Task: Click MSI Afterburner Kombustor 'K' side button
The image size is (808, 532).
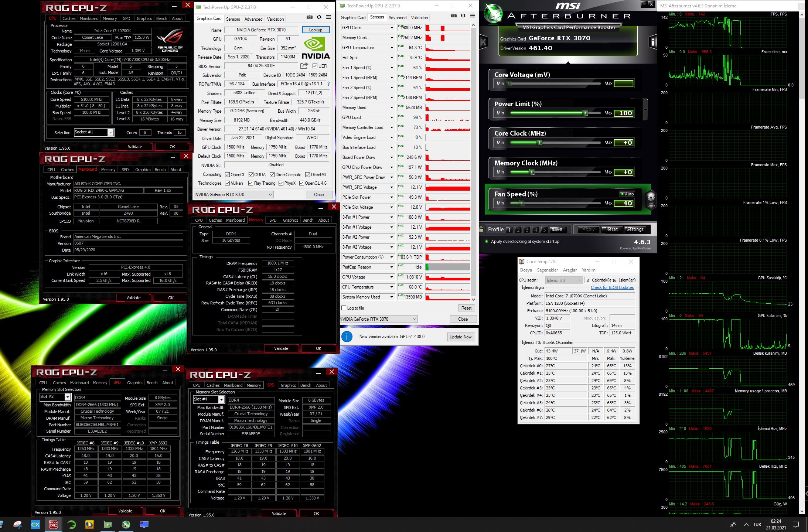Action: [483, 42]
